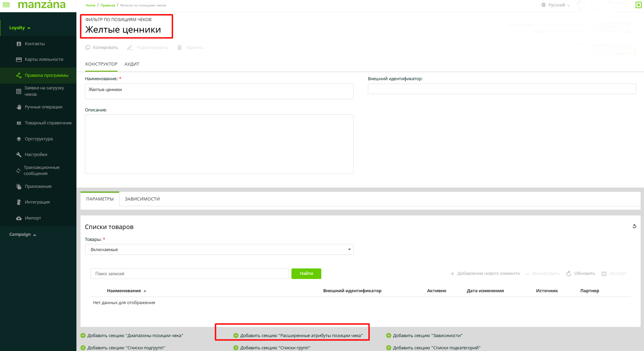Click the Поиск записей search field
The image size is (644, 351).
pyautogui.click(x=189, y=274)
